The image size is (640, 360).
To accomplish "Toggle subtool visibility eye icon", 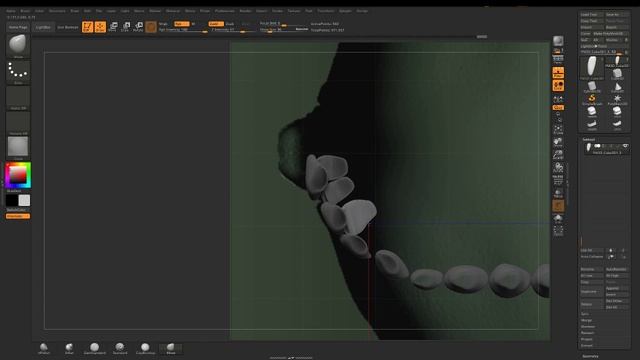I will point(625,146).
